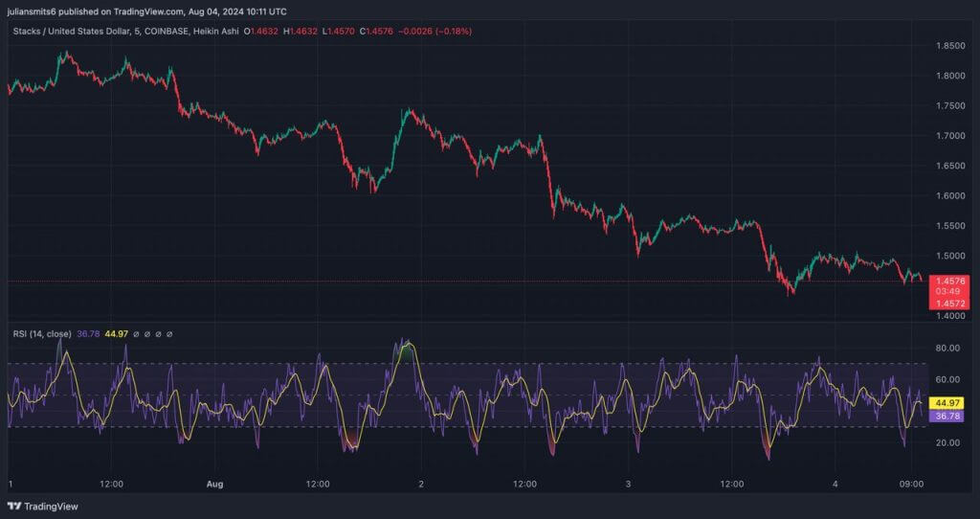Viewport: 980px width, 519px height.
Task: Click the first ∅ symbol in RSI legend
Action: pyautogui.click(x=136, y=334)
